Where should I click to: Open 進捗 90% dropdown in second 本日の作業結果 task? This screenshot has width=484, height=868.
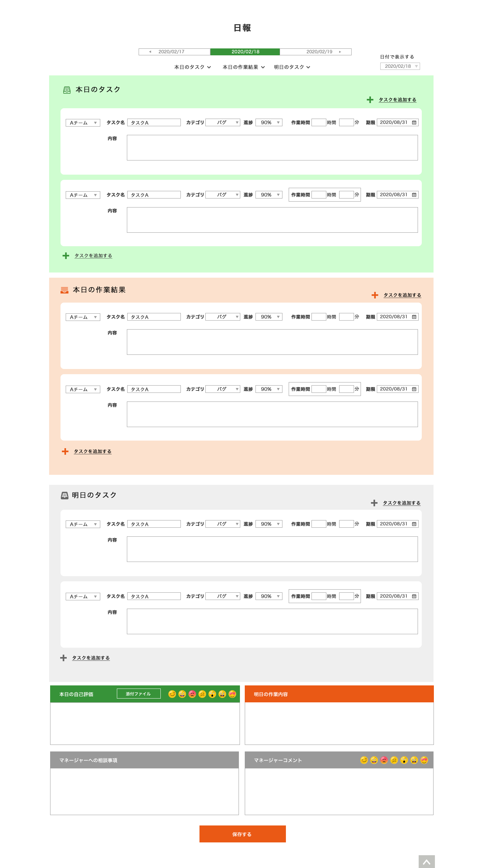coord(269,389)
